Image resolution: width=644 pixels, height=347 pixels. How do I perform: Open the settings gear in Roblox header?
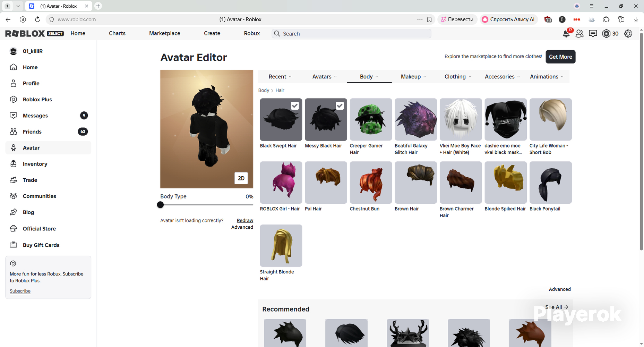click(x=628, y=33)
